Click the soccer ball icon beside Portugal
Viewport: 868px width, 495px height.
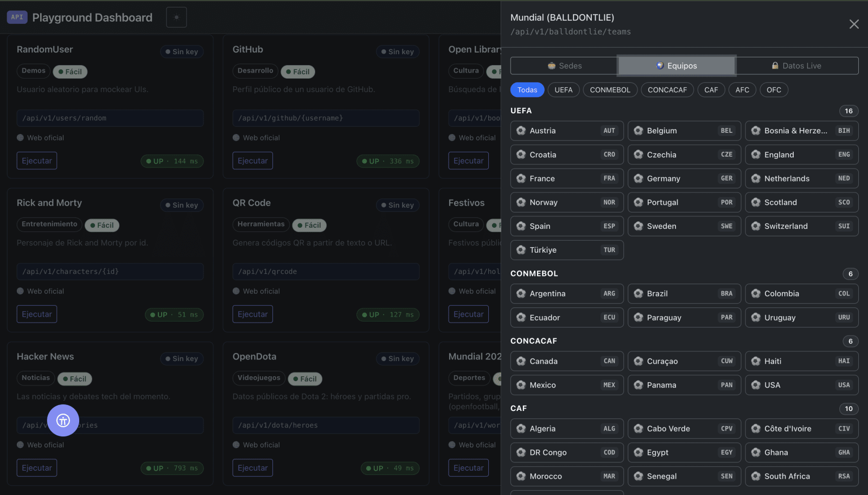click(639, 202)
